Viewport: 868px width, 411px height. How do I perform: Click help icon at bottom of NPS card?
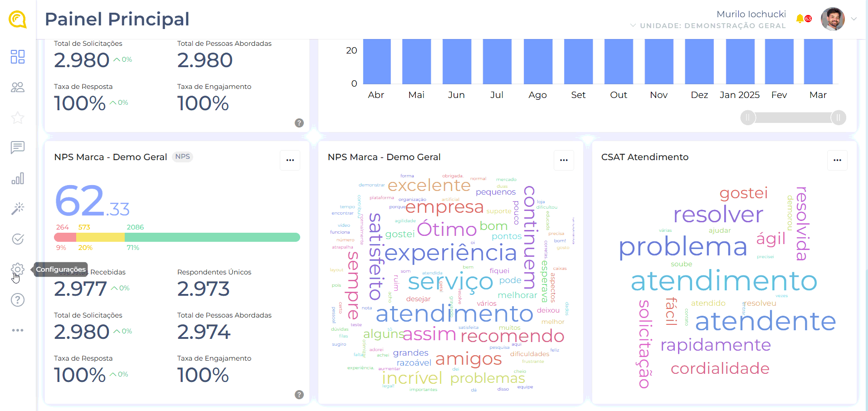(299, 395)
